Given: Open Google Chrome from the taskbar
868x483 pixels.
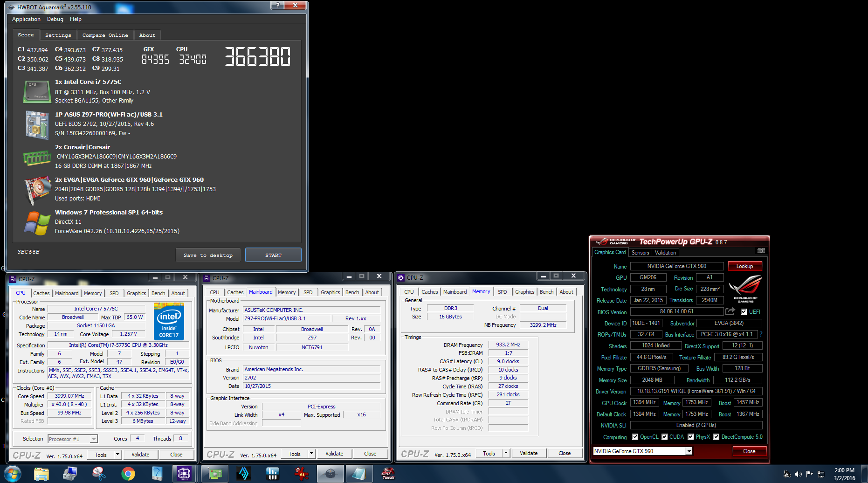Looking at the screenshot, I should click(128, 474).
